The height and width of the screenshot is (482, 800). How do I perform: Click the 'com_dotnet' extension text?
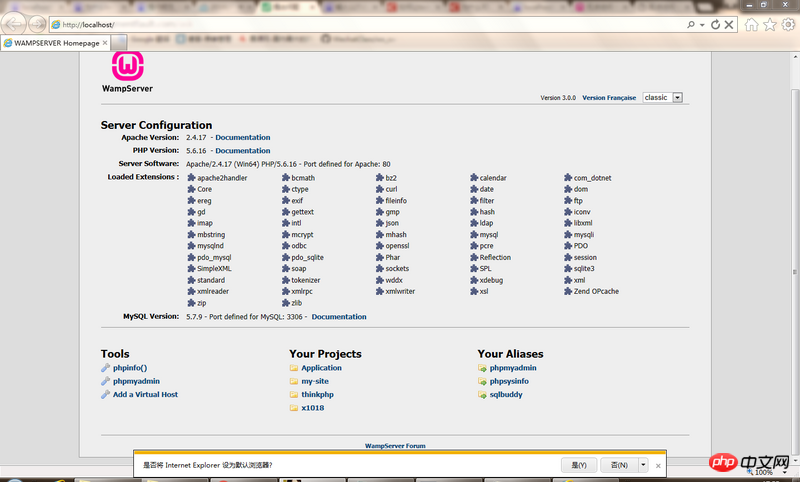[592, 178]
